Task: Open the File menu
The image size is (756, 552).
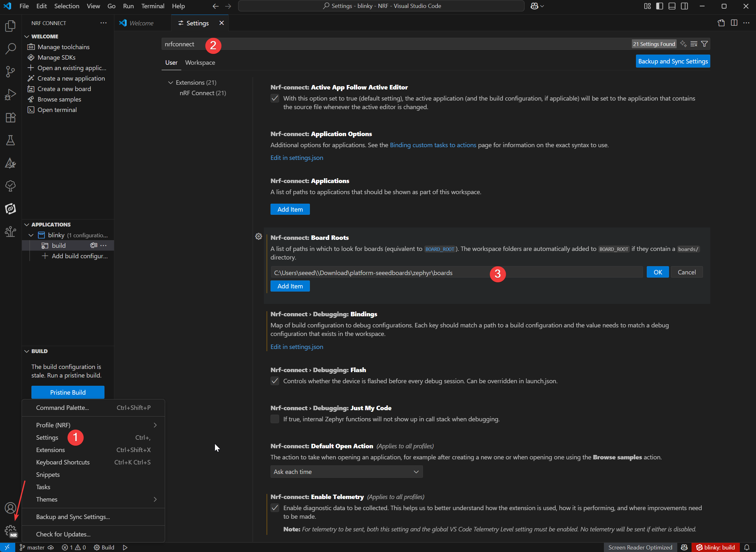Action: 24,6
